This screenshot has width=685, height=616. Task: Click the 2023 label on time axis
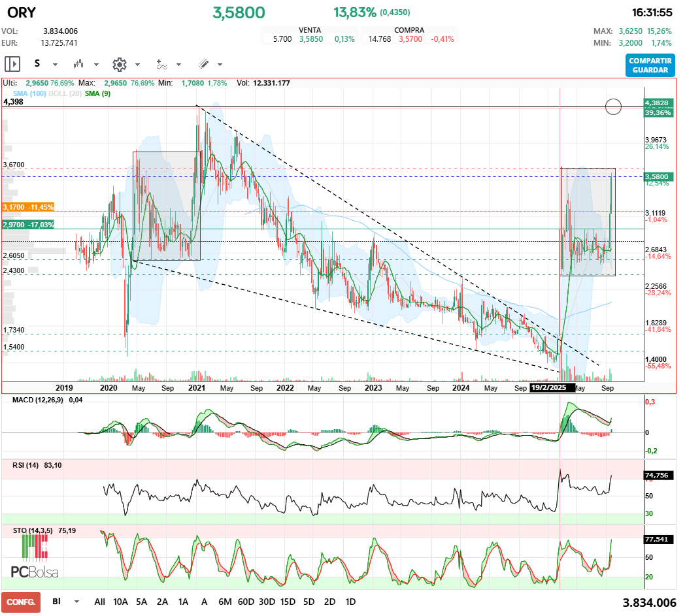[x=373, y=387]
